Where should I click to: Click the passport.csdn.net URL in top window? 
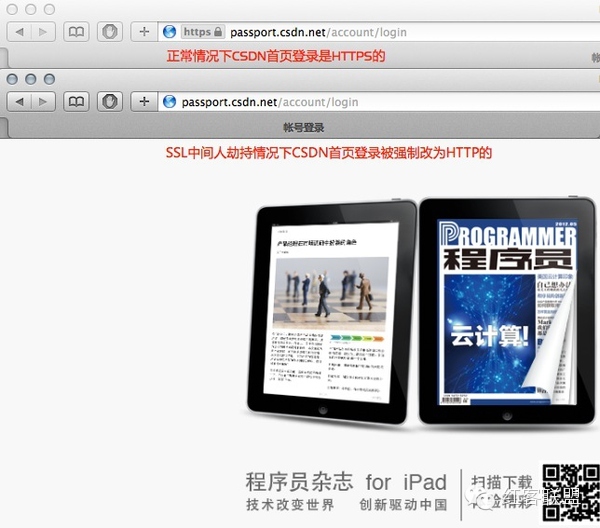coord(318,32)
